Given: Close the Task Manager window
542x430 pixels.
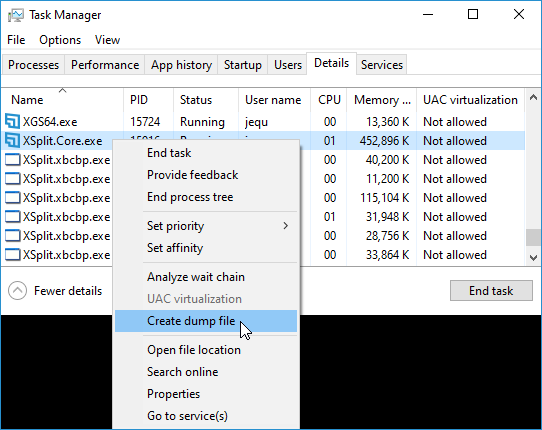Looking at the screenshot, I should (x=518, y=15).
